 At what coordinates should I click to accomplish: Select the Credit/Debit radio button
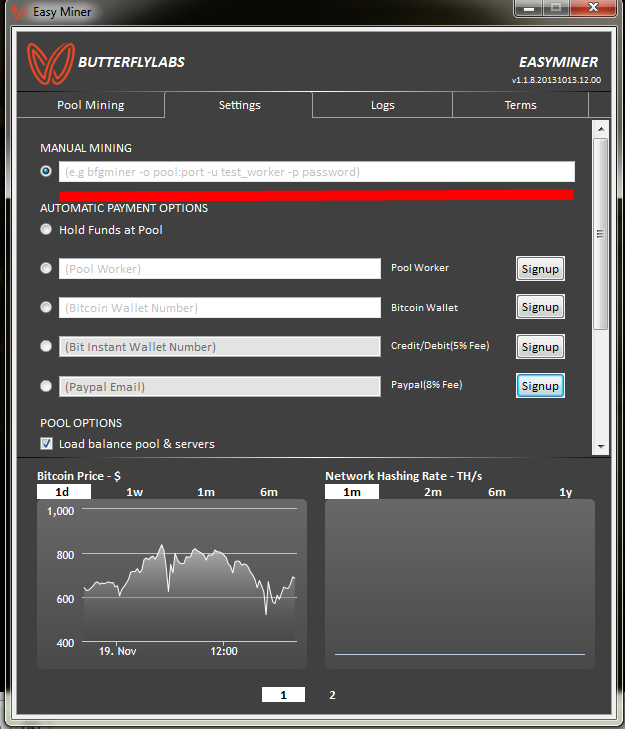(46, 346)
